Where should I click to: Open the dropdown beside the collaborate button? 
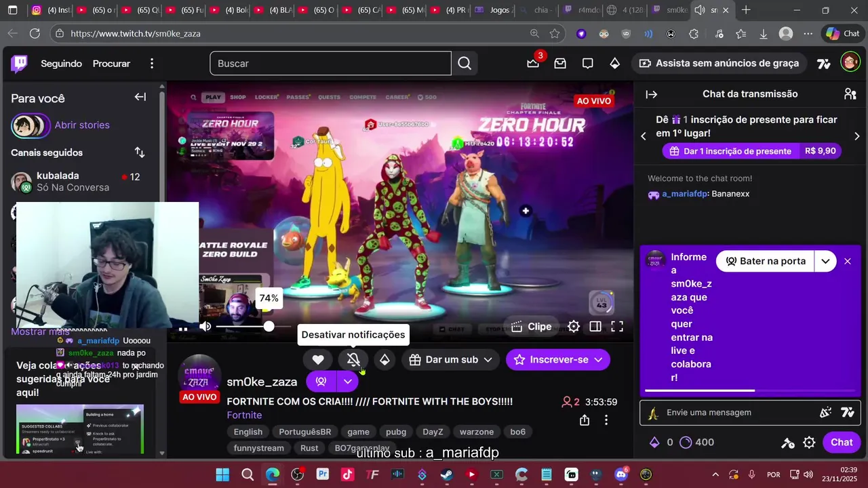coord(347,382)
